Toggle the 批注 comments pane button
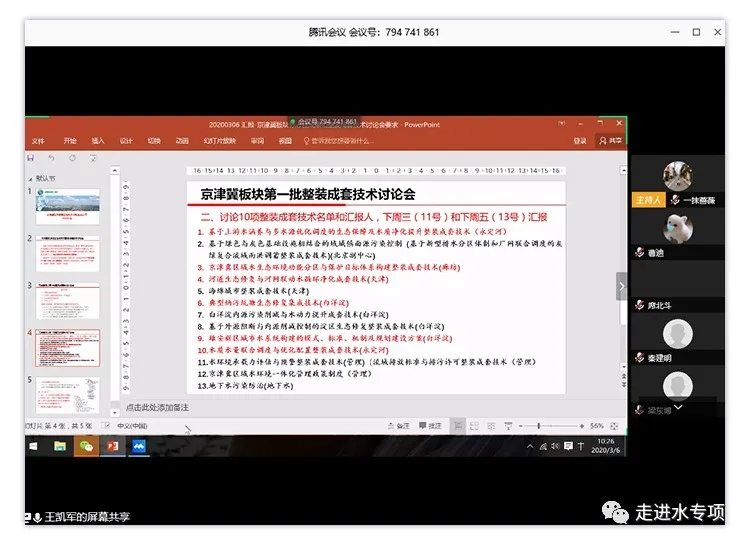This screenshot has height=546, width=750. pos(431,426)
